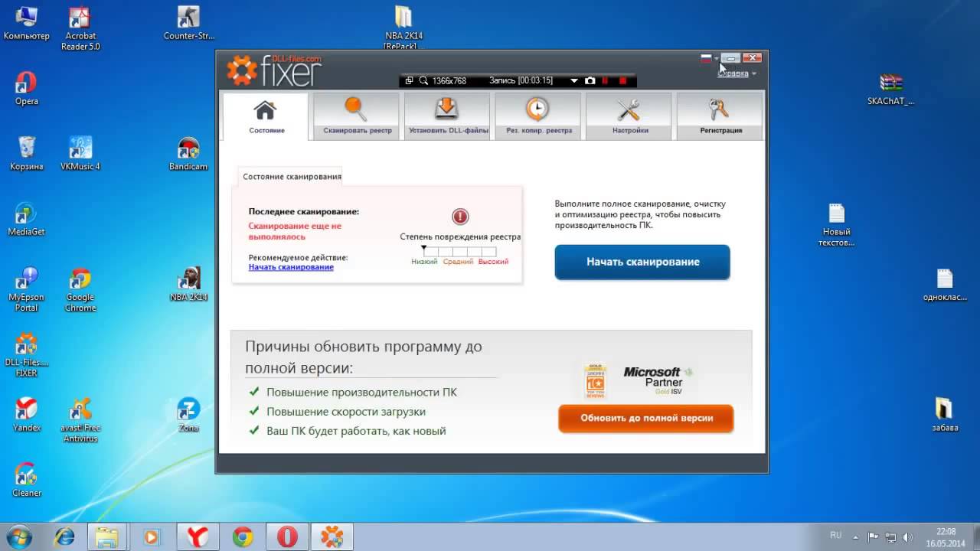The image size is (980, 551).
Task: Click Bandicam bar magnifier icon
Action: pyautogui.click(x=423, y=80)
